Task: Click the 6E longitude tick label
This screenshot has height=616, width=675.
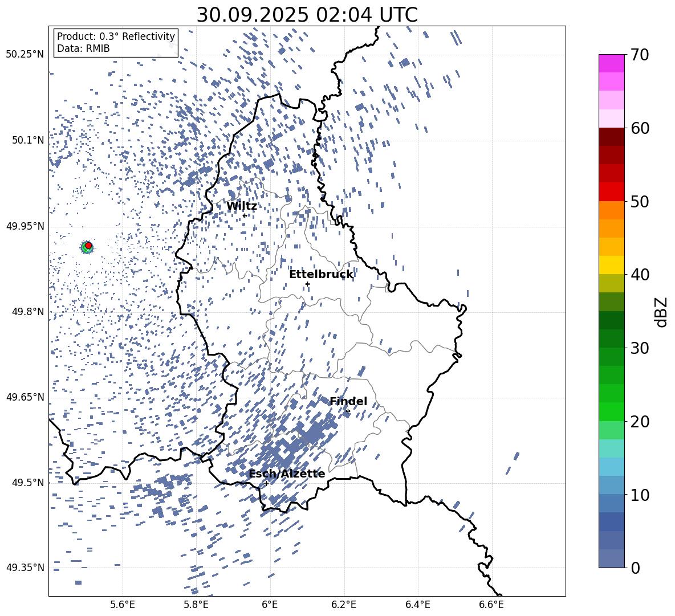Action: 270,604
